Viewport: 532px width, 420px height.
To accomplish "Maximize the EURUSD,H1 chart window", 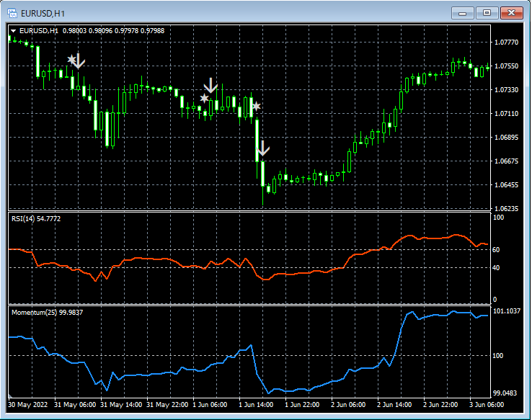I will point(487,13).
